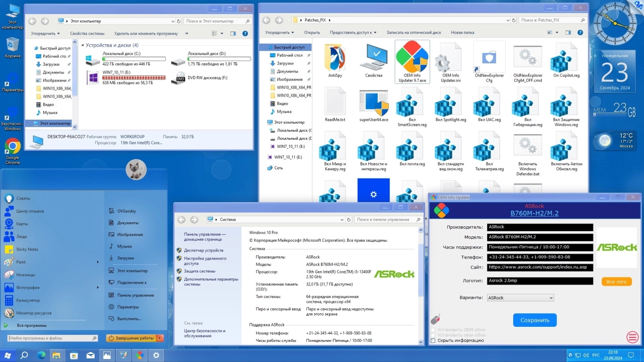This screenshot has width=644, height=362.
Task: Click Свойства системы toolbar item
Action: point(87,33)
